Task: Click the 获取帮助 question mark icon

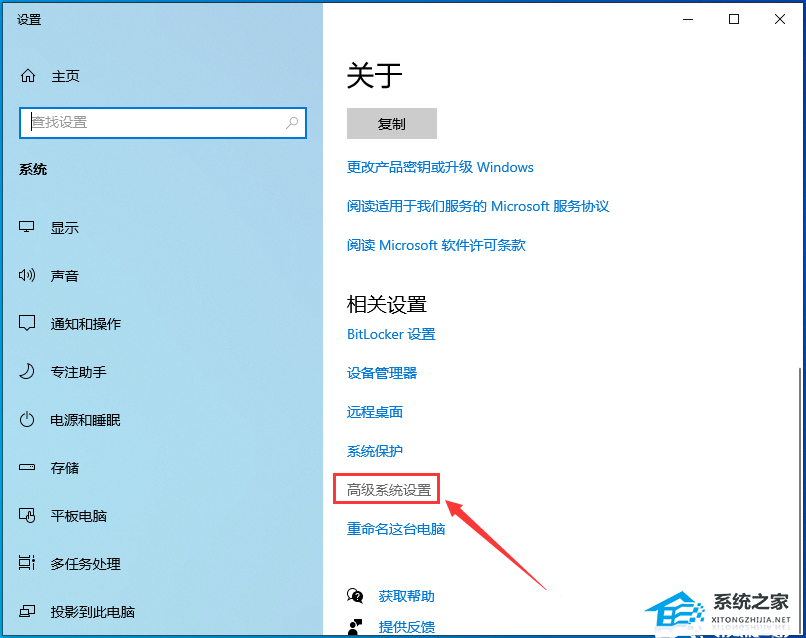Action: pyautogui.click(x=355, y=594)
